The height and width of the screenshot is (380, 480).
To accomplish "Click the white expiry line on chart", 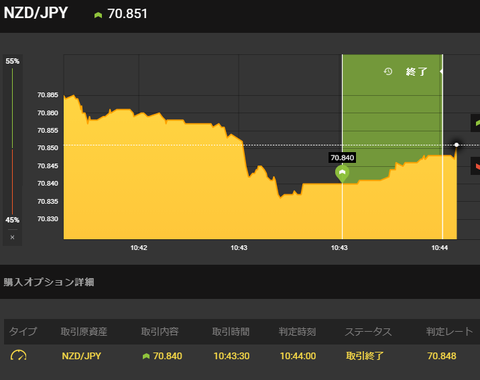I will click(x=442, y=147).
